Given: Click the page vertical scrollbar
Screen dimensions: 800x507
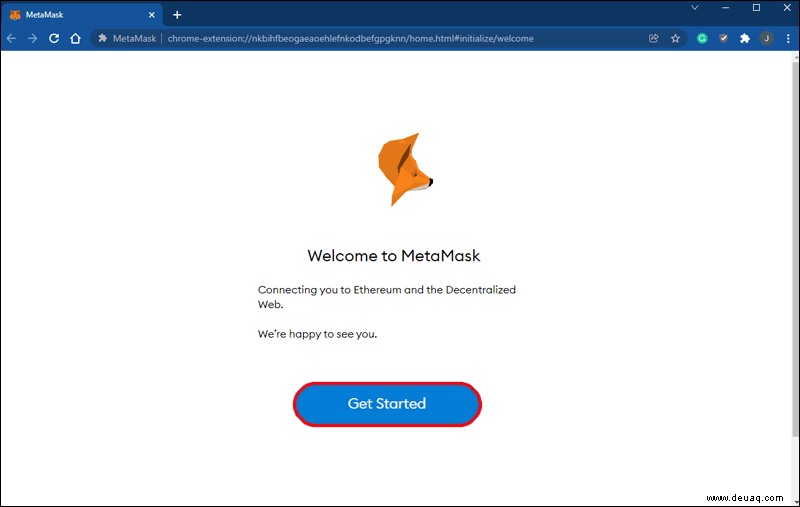Looking at the screenshot, I should click(795, 250).
